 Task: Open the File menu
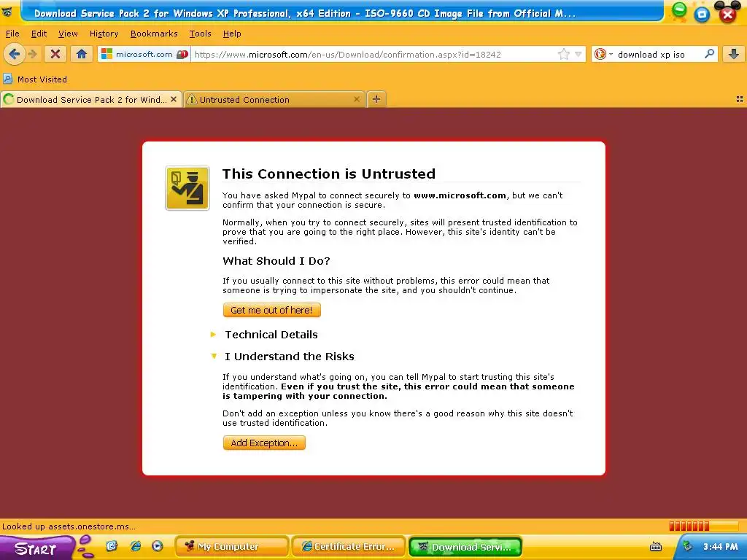point(12,34)
